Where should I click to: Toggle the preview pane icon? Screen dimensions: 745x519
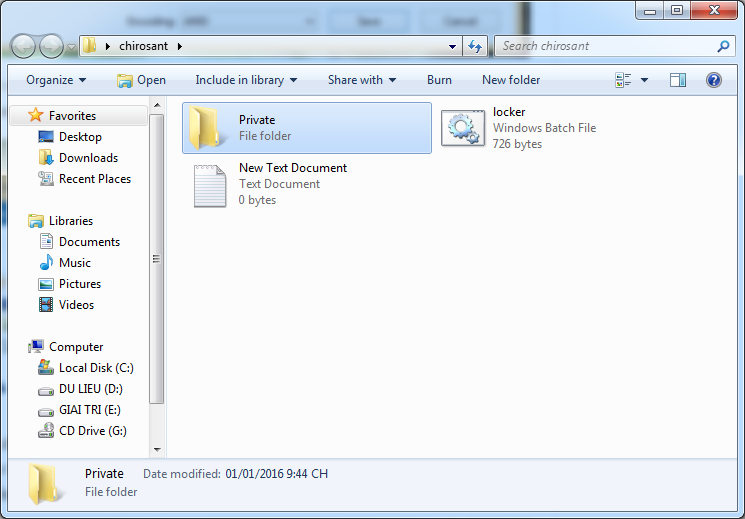point(678,80)
